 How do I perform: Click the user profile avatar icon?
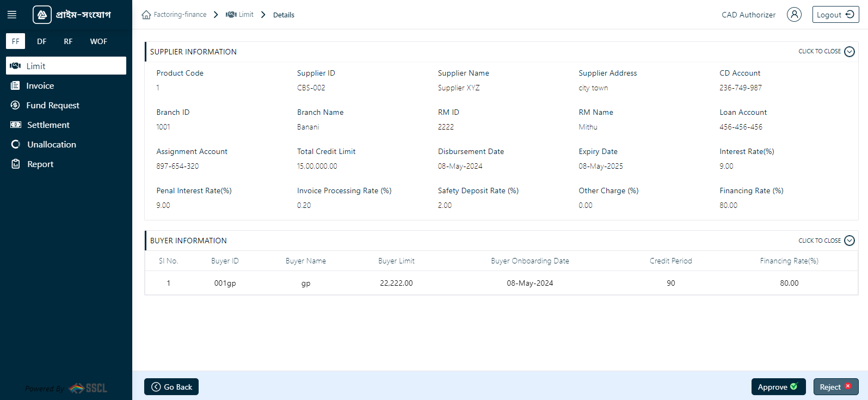click(x=794, y=15)
